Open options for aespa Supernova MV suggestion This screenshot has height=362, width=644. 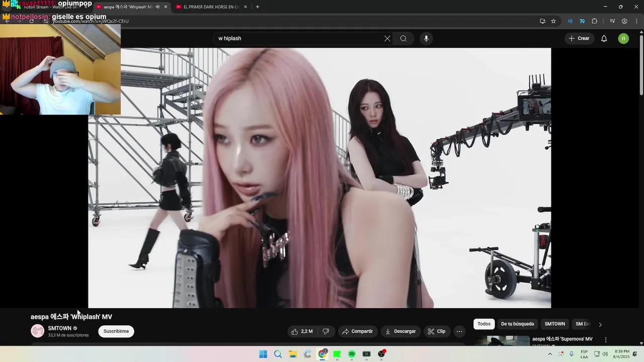(x=606, y=340)
